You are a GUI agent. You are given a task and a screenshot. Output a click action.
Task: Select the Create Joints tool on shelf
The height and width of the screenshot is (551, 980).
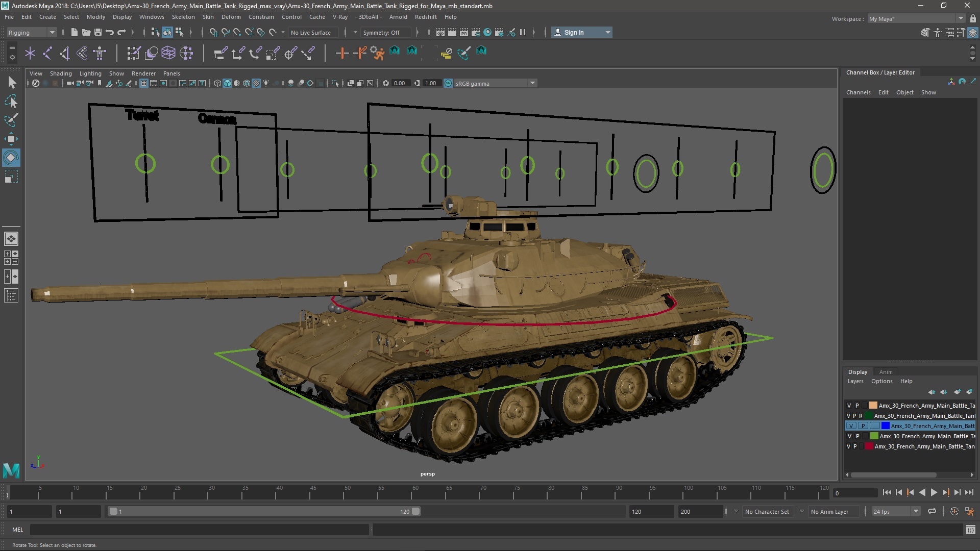coord(47,53)
